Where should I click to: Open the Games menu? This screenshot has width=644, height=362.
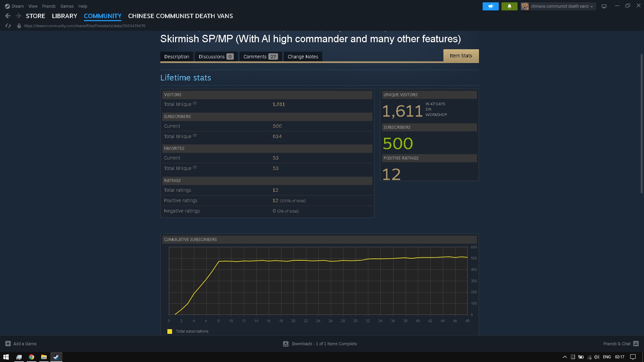click(67, 6)
